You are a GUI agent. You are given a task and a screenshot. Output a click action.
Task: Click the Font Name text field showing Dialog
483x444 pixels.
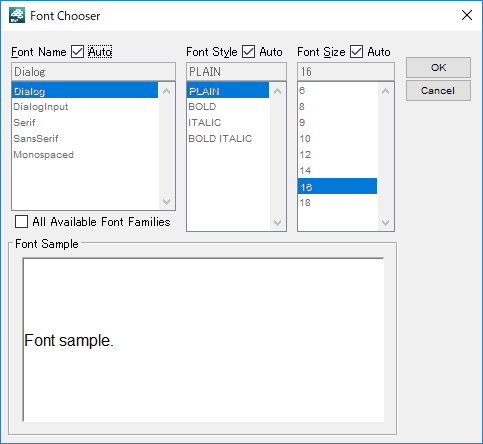click(x=93, y=72)
